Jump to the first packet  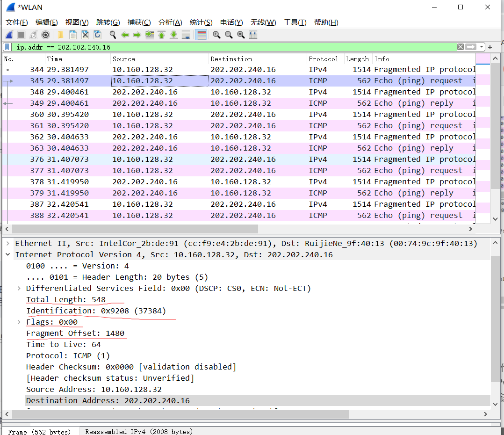point(162,35)
